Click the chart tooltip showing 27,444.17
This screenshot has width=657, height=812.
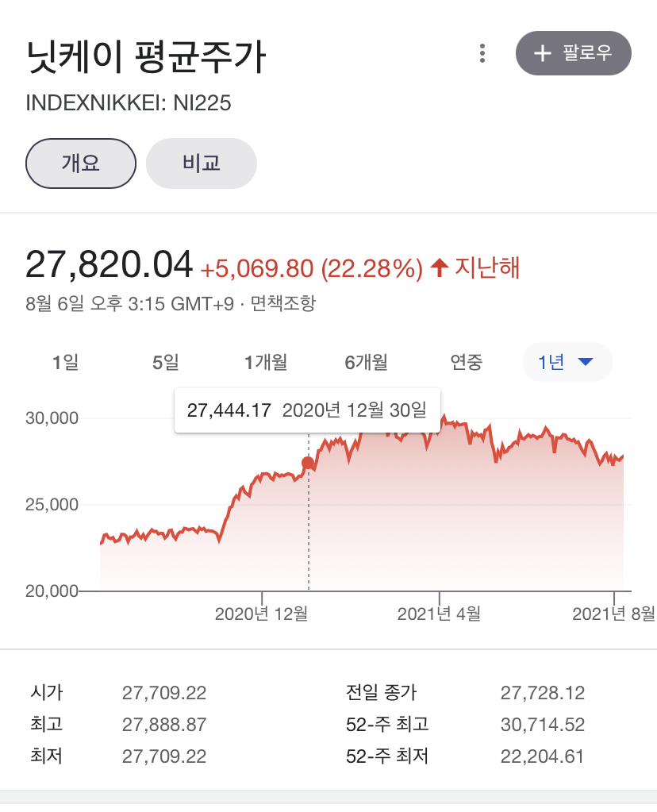(x=307, y=410)
